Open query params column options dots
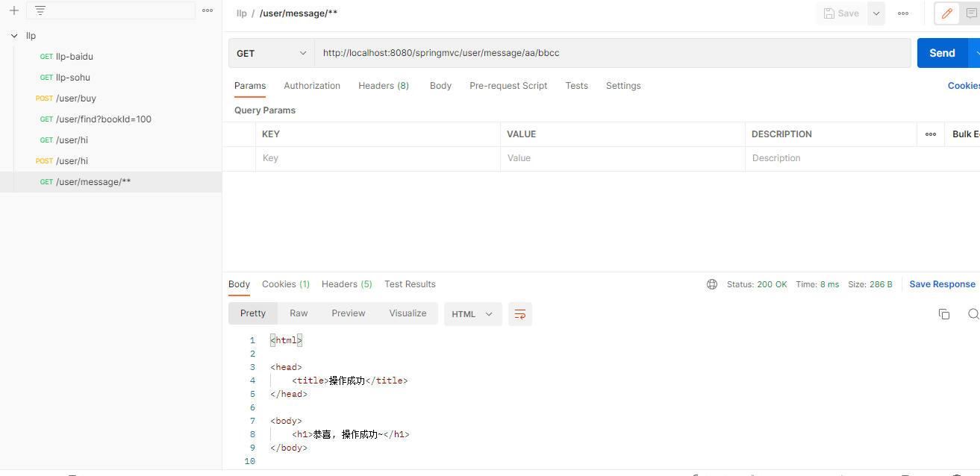Image resolution: width=980 pixels, height=476 pixels. click(x=931, y=134)
